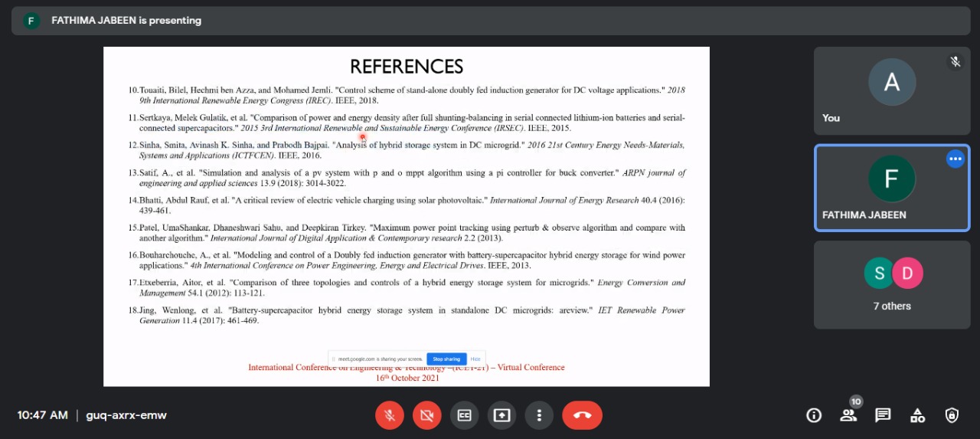Click the participant count badge '10'
The height and width of the screenshot is (439, 980).
856,401
